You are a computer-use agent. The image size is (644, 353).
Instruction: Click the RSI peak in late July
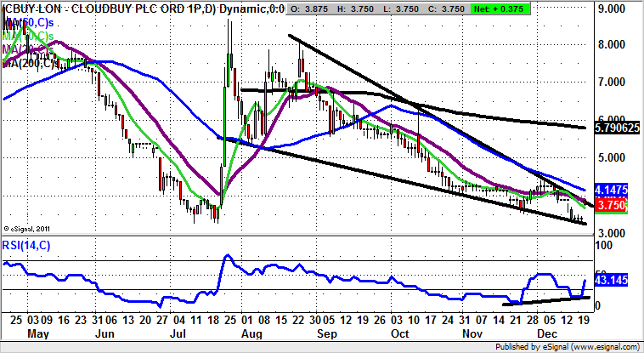click(227, 255)
